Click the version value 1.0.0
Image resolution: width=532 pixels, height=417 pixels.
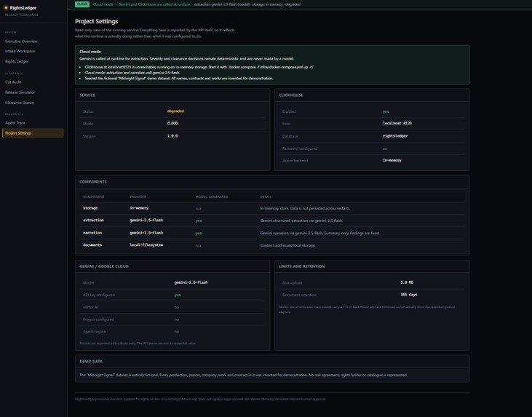pyautogui.click(x=172, y=136)
